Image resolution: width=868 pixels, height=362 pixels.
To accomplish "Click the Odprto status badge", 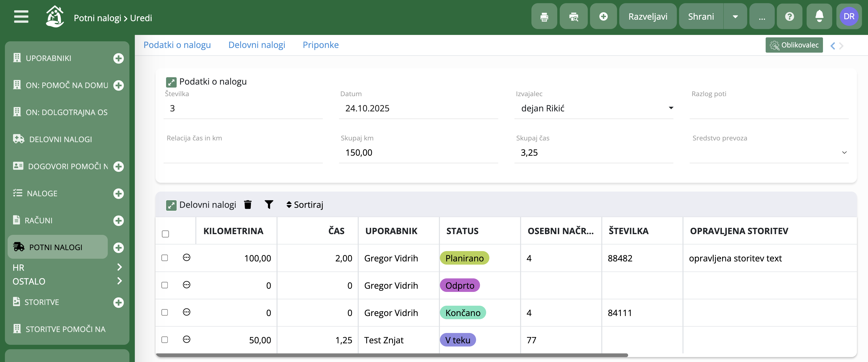I will (x=460, y=285).
